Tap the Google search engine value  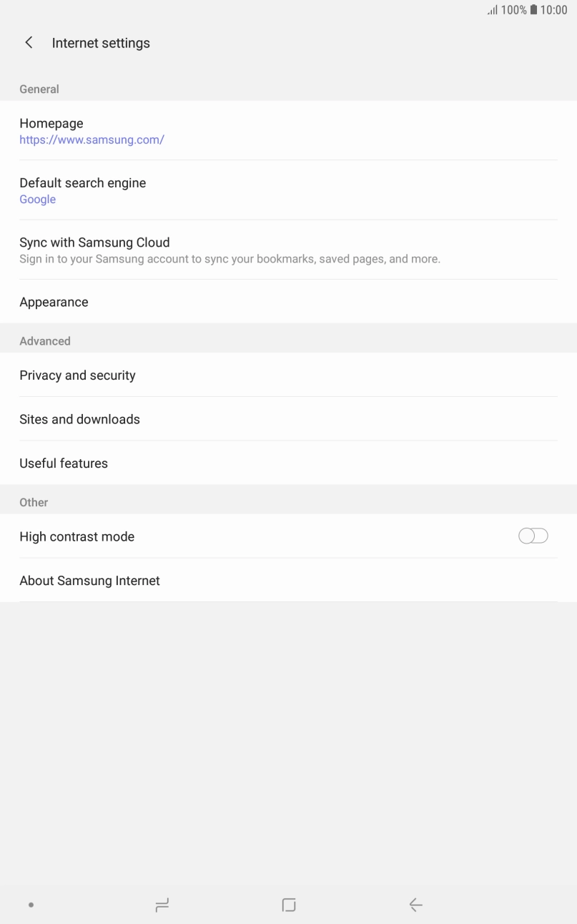point(38,200)
